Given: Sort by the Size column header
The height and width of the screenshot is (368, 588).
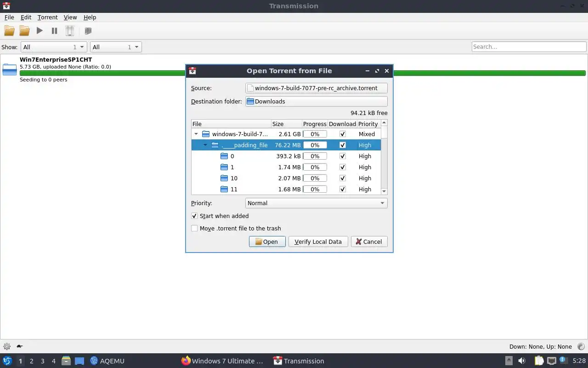Looking at the screenshot, I should coord(286,124).
